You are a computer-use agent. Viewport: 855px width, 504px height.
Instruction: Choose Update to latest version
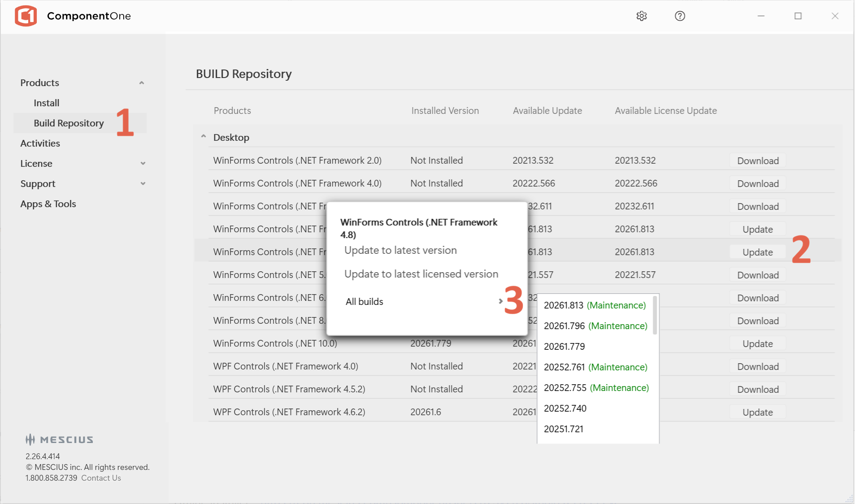coord(400,250)
